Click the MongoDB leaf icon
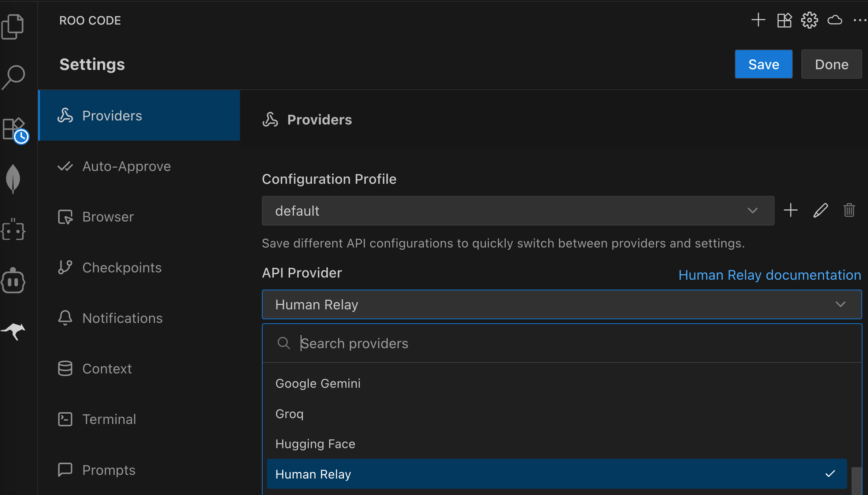 13,179
